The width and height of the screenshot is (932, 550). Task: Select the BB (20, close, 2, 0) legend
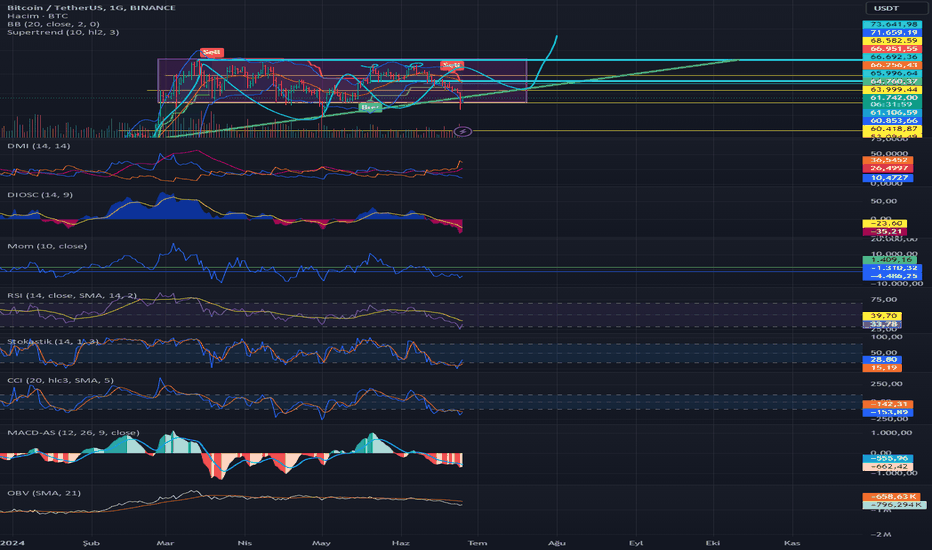point(53,24)
